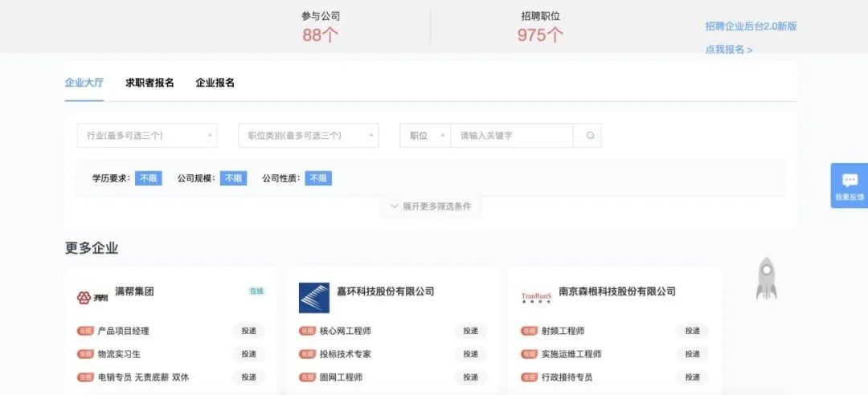Open the feedback chat bubble widget
The height and width of the screenshot is (395, 868).
850,185
